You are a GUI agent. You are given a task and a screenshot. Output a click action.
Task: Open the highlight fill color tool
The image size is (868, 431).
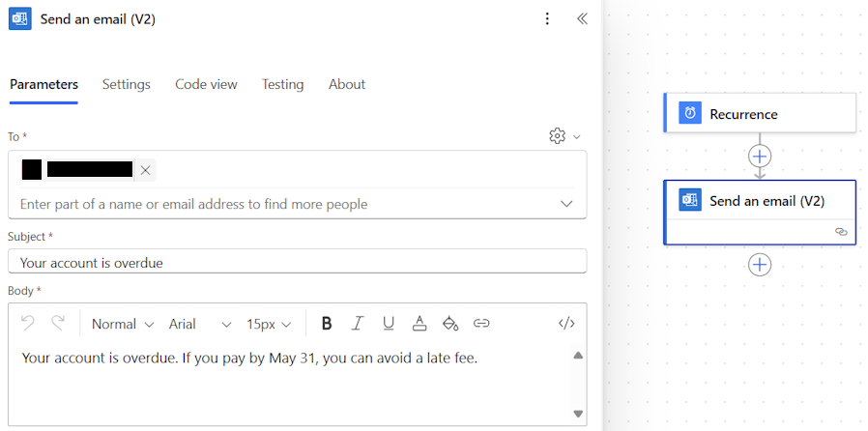(450, 324)
